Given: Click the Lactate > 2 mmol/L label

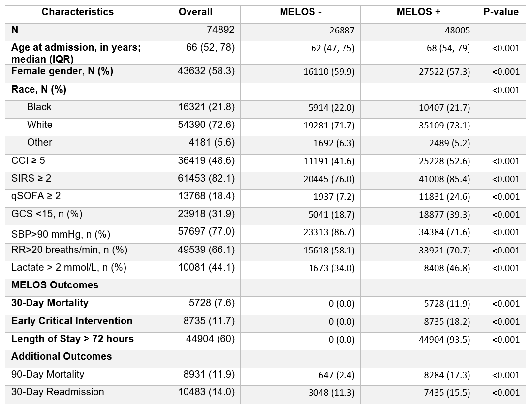Looking at the screenshot, I should 69,268.
